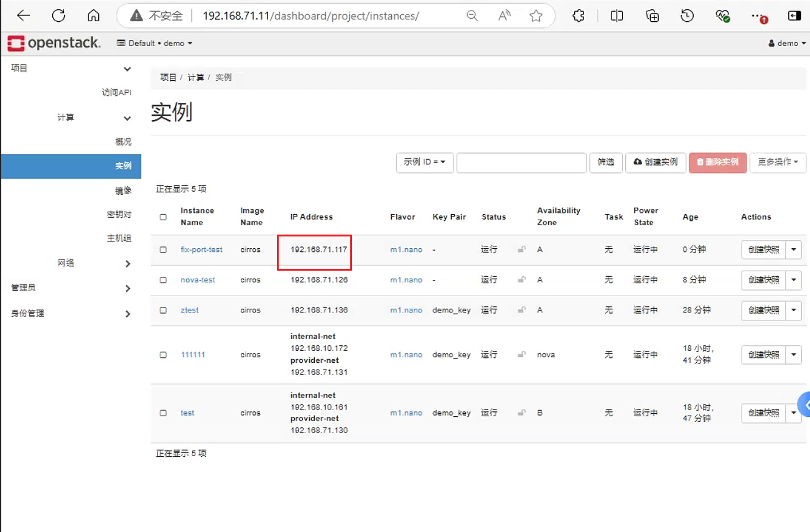Open 密钥对 in the sidebar
The image size is (810, 532).
[x=119, y=215]
